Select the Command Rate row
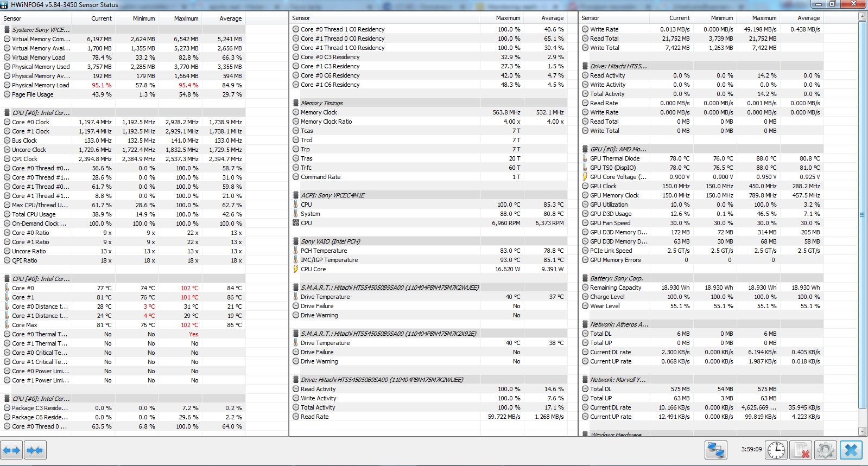The image size is (868, 466). (x=429, y=177)
